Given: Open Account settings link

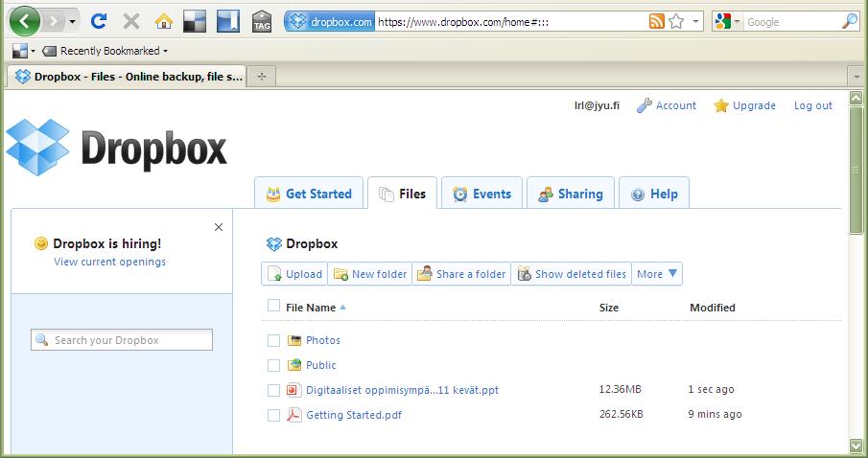Looking at the screenshot, I should coord(676,105).
